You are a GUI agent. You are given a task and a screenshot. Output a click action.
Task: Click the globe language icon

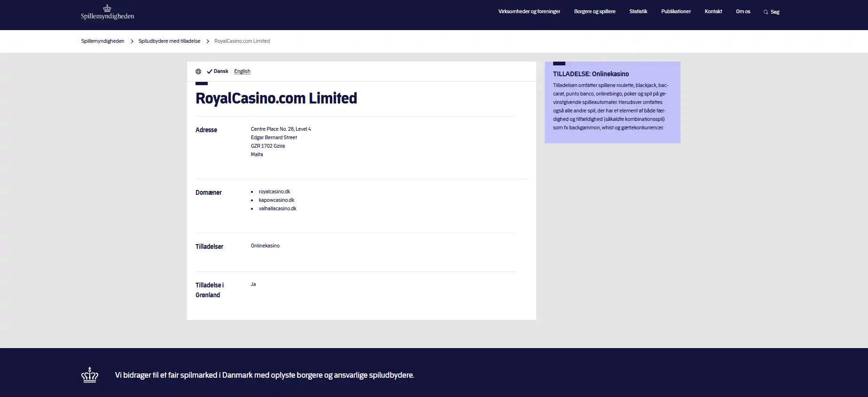(198, 71)
